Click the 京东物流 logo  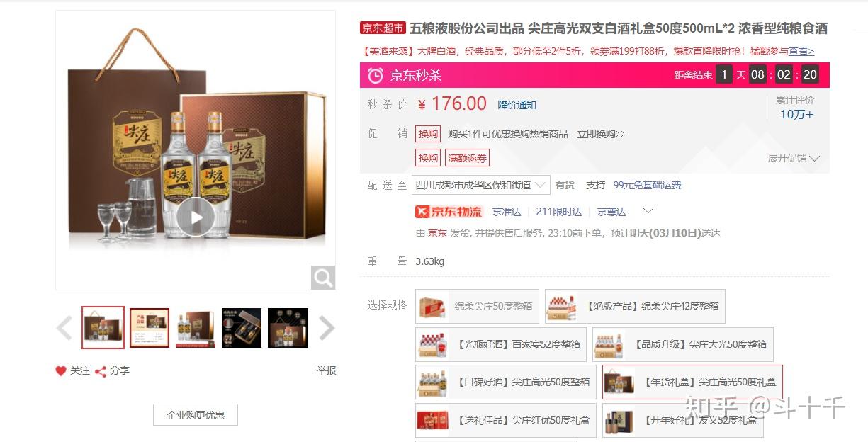[x=449, y=211]
